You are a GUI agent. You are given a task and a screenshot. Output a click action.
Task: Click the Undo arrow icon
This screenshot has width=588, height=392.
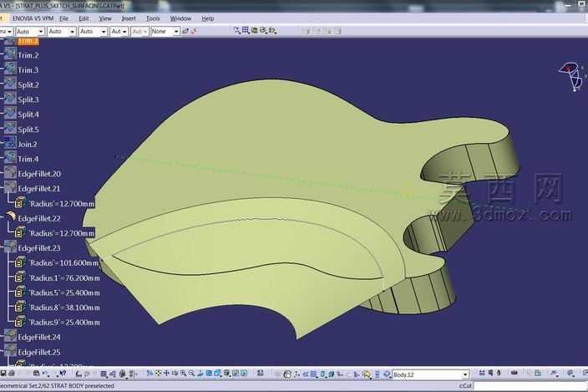point(45,374)
